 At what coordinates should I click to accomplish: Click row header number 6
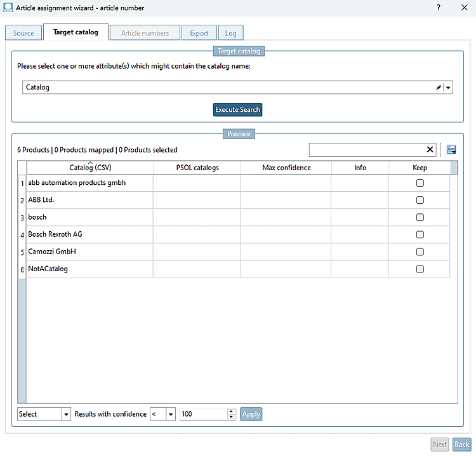point(22,269)
